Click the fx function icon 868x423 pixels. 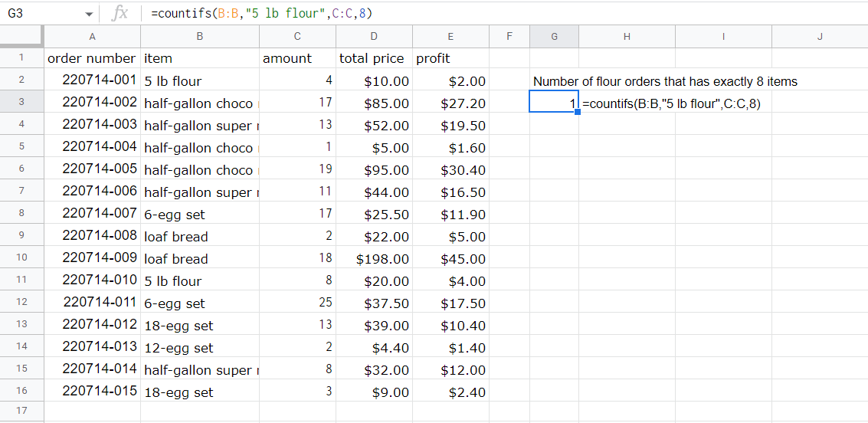tap(119, 14)
